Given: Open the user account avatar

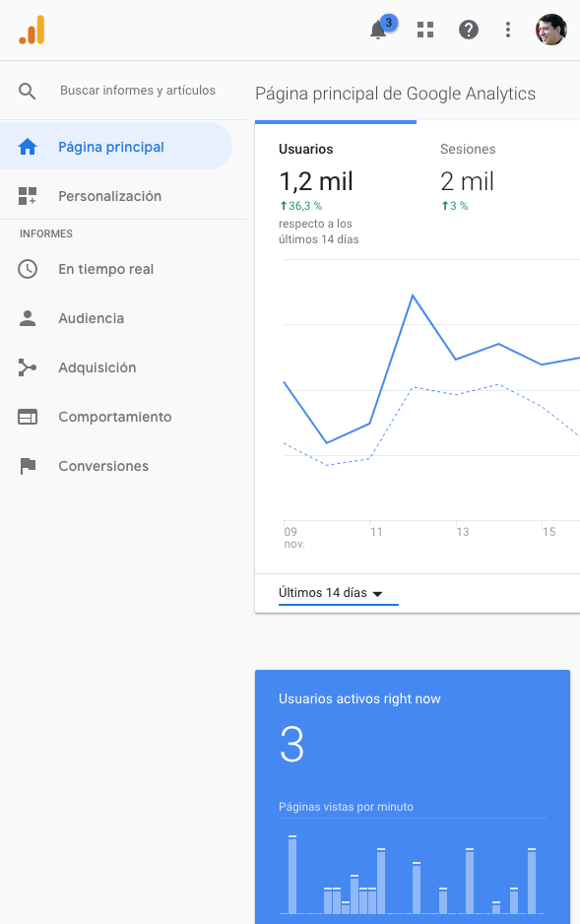Looking at the screenshot, I should tap(551, 30).
